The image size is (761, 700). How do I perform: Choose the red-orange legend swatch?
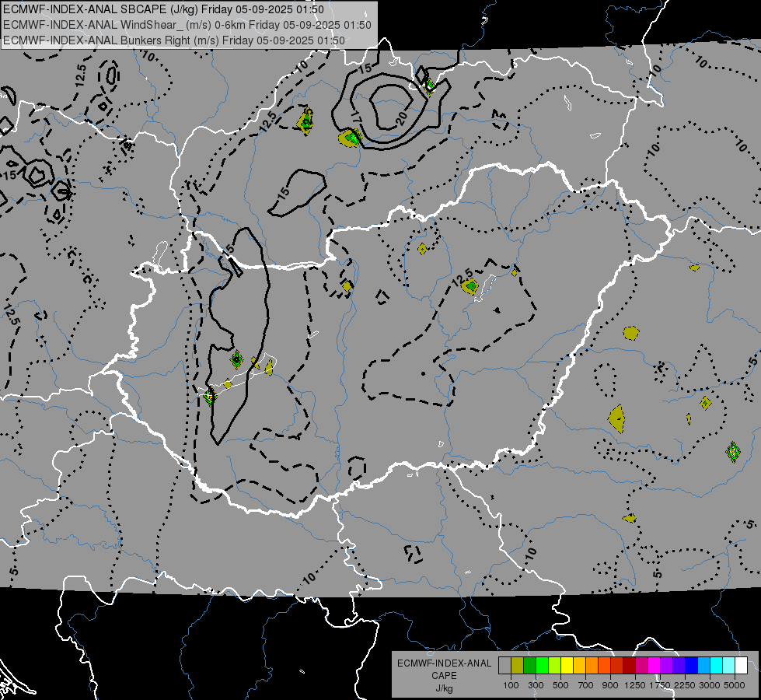click(x=604, y=666)
